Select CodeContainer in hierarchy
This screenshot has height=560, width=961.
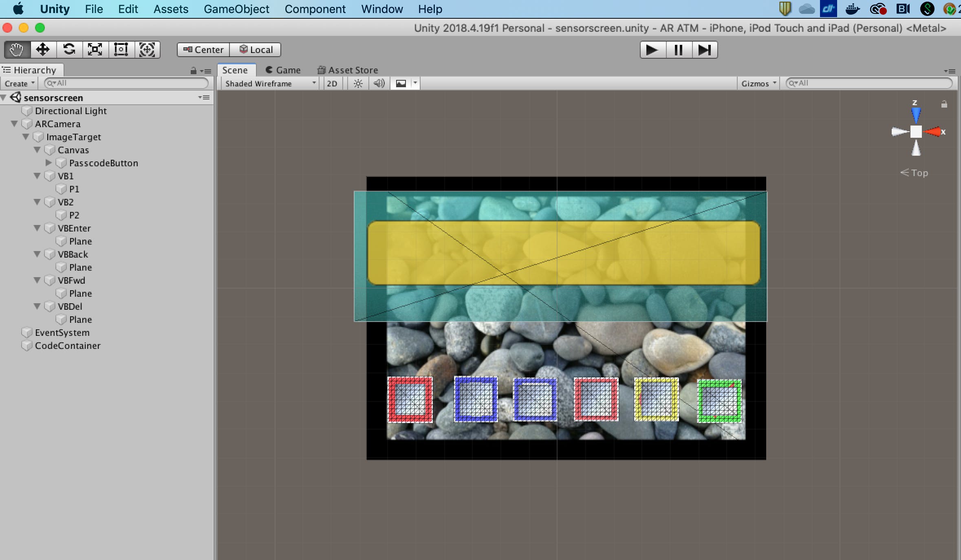(67, 346)
